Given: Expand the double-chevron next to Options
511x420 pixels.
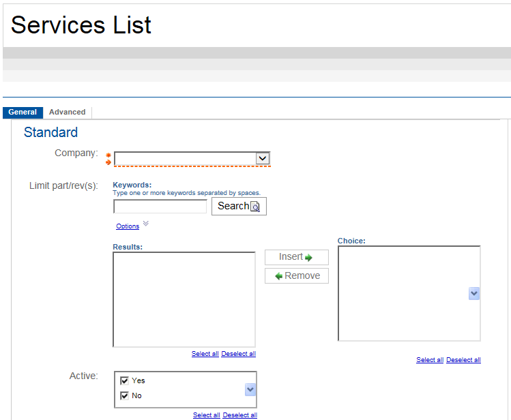Looking at the screenshot, I should (145, 224).
